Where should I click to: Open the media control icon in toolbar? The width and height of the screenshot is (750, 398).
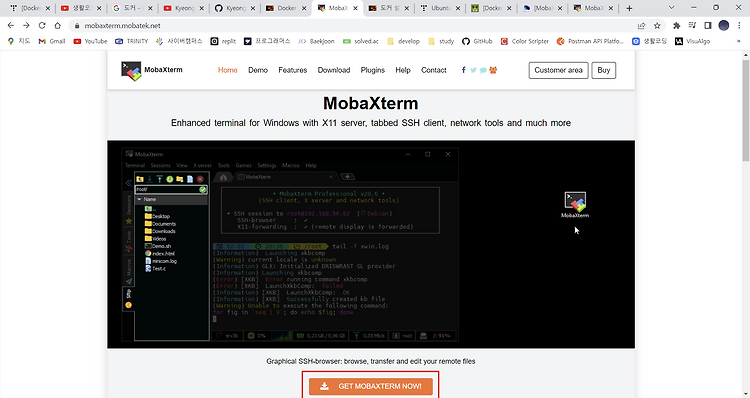[692, 25]
